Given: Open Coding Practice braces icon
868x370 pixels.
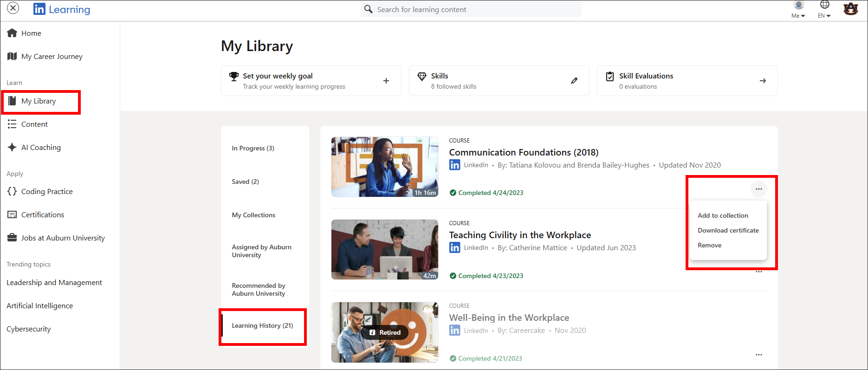Looking at the screenshot, I should (x=12, y=191).
